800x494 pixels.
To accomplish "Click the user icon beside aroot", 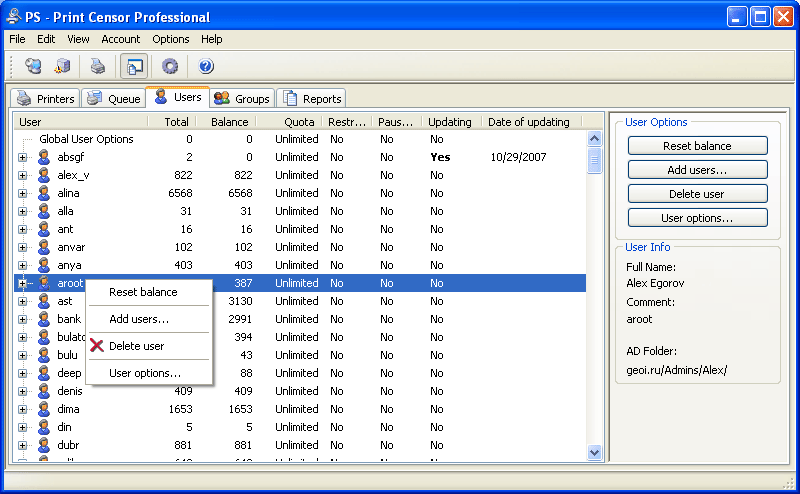I will pos(44,283).
